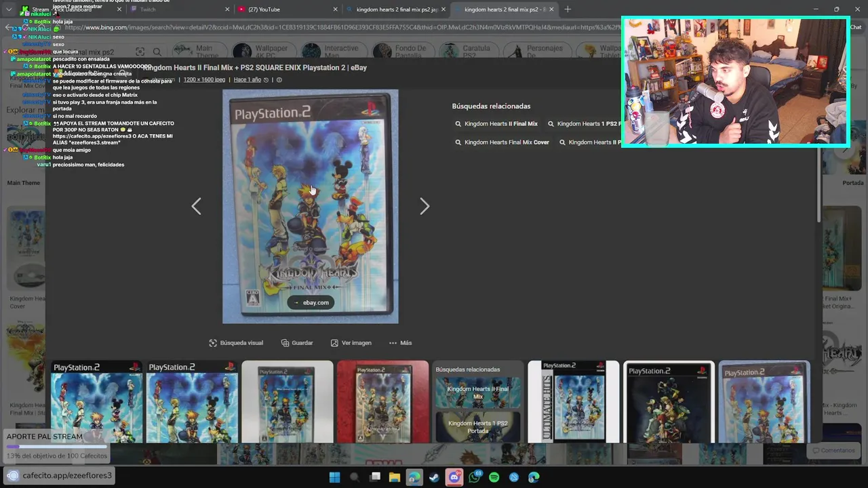The width and height of the screenshot is (868, 488).
Task: Open the eBay listing title link
Action: (255, 68)
